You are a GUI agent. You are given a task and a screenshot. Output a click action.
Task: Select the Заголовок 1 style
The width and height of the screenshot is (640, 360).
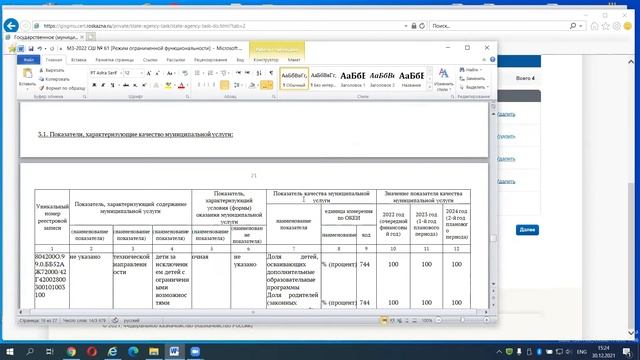[353, 78]
